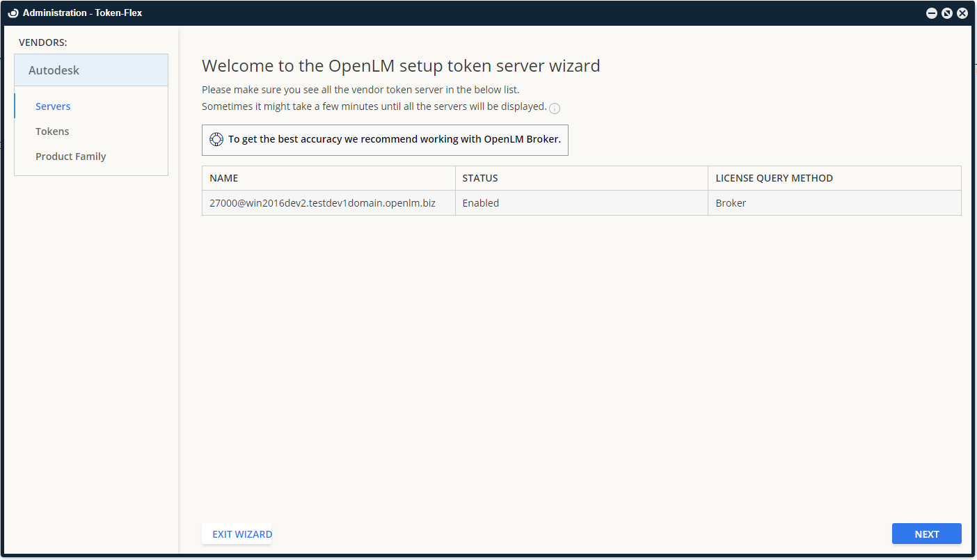977x560 pixels.
Task: Maximize the Token-Flex administration window
Action: click(x=947, y=13)
